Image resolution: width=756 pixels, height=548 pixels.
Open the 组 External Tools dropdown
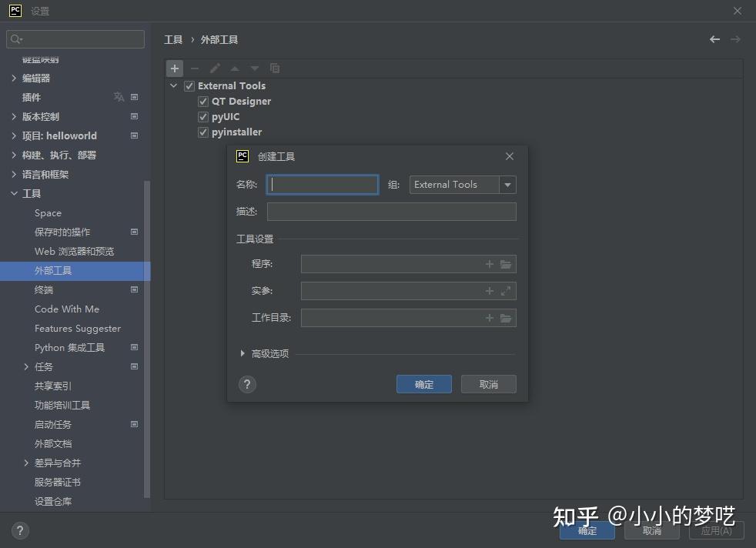pyautogui.click(x=507, y=185)
